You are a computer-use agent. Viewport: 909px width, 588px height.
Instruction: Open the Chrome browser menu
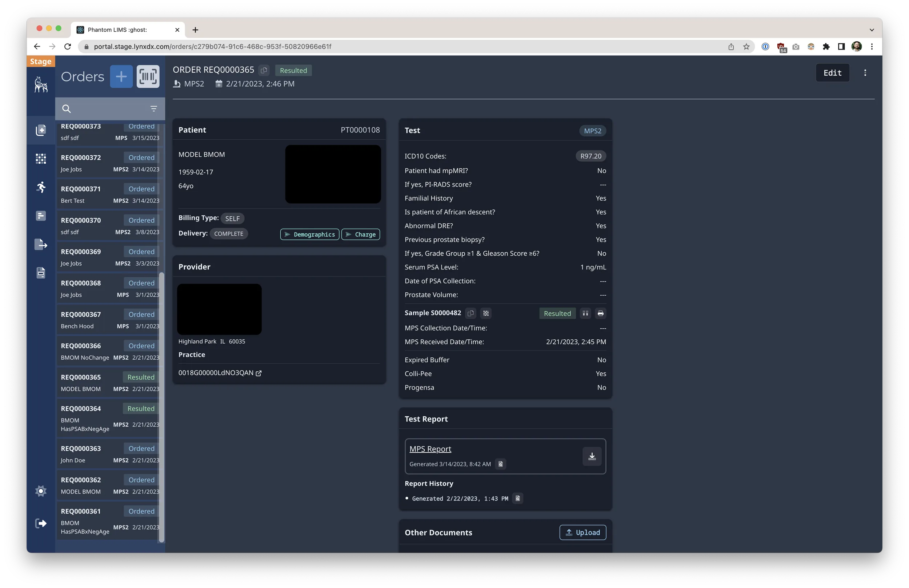click(x=872, y=46)
